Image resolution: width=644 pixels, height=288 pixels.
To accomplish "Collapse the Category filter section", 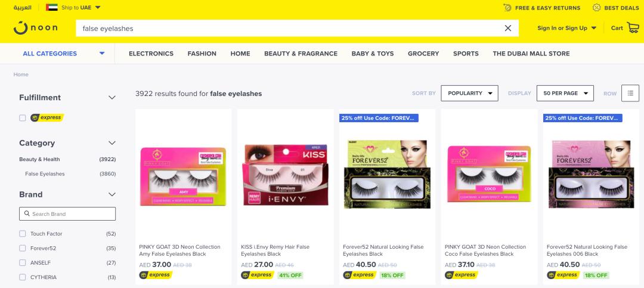I will [x=112, y=143].
